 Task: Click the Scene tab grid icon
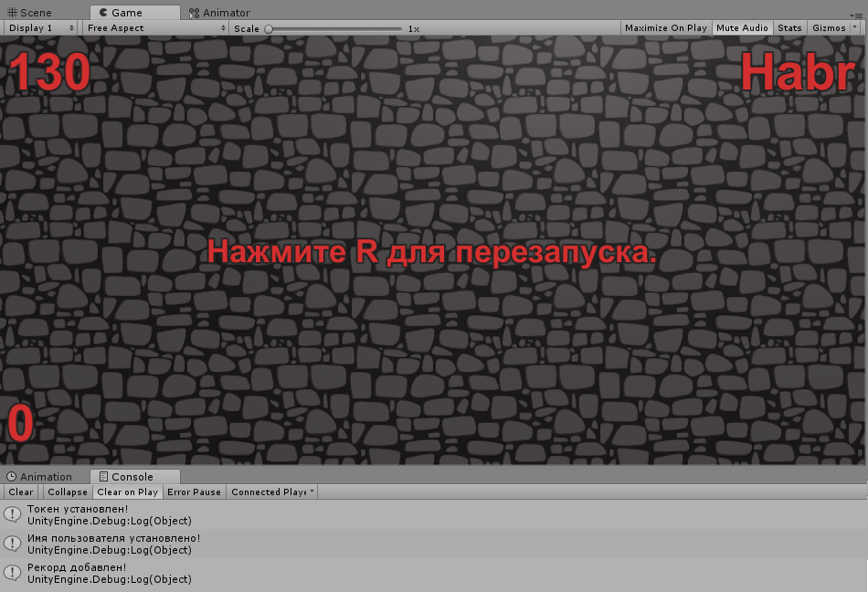point(12,12)
